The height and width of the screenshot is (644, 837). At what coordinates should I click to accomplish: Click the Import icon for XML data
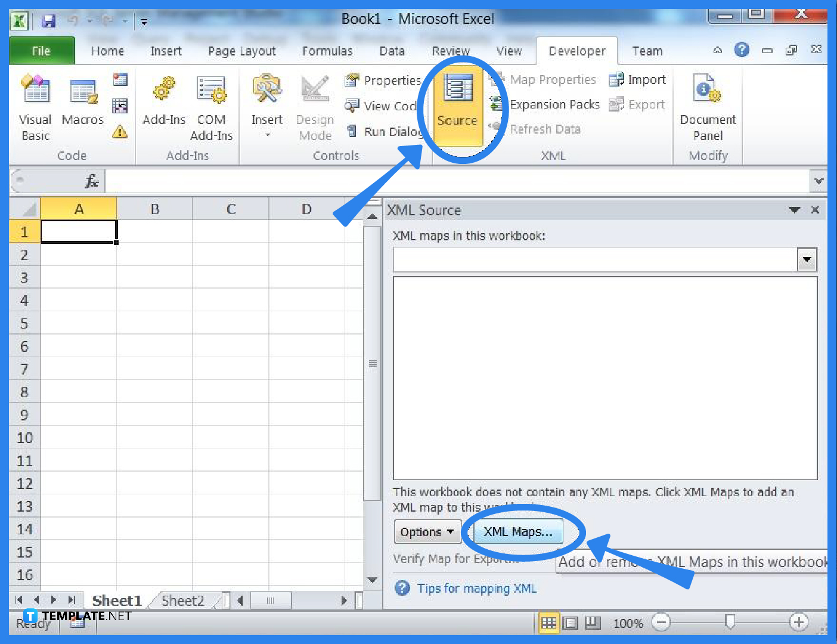637,79
